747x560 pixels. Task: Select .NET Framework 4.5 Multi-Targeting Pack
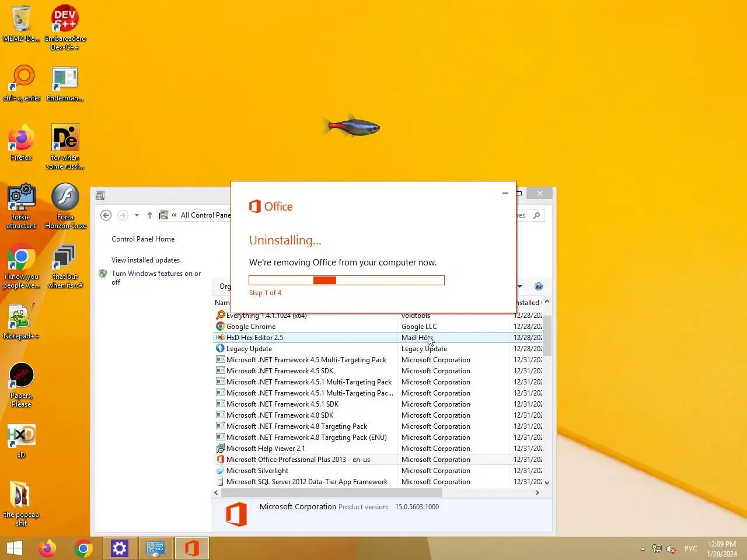point(378,360)
